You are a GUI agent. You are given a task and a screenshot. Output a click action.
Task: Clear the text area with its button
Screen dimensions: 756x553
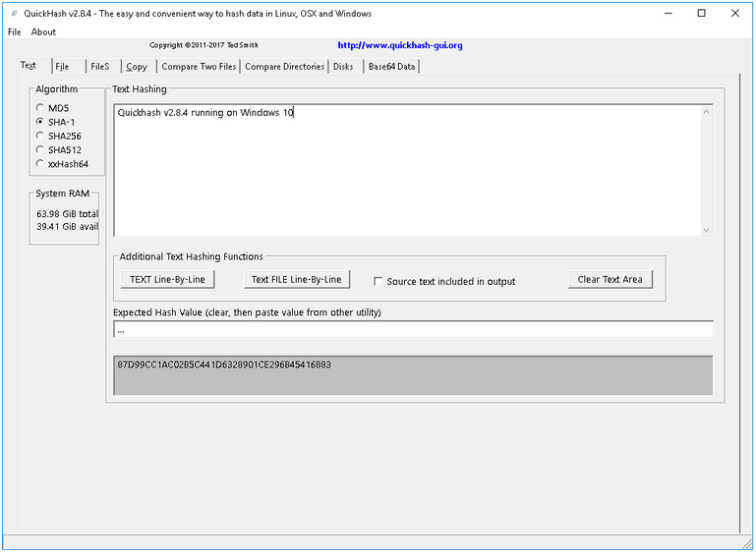[610, 279]
